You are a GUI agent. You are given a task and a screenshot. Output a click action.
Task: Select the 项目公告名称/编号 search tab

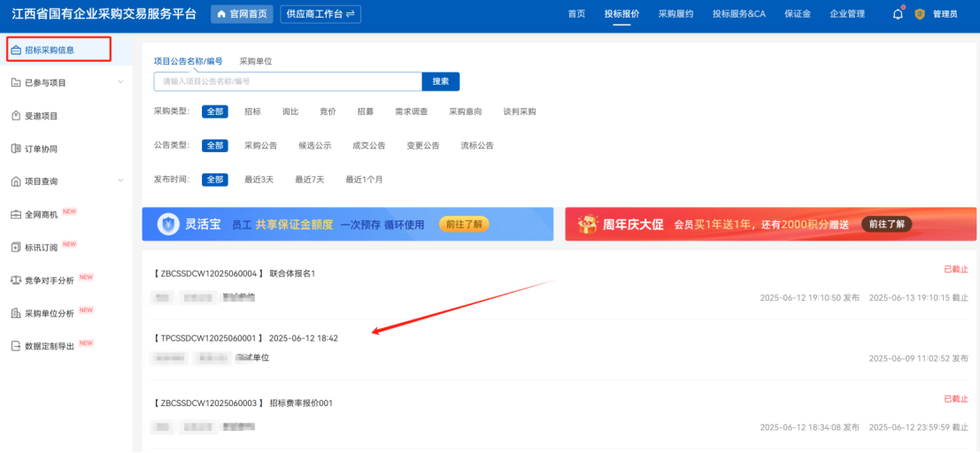(189, 61)
